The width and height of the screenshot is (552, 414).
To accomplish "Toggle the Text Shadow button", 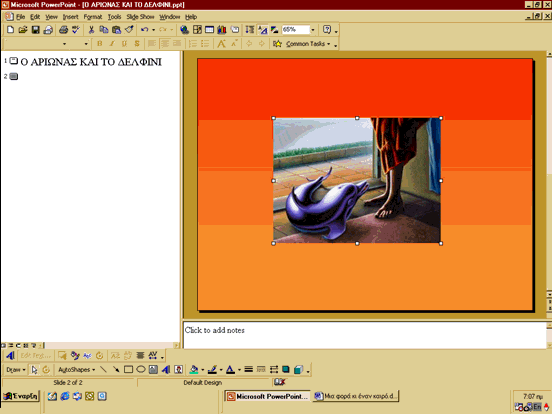I will (x=137, y=44).
